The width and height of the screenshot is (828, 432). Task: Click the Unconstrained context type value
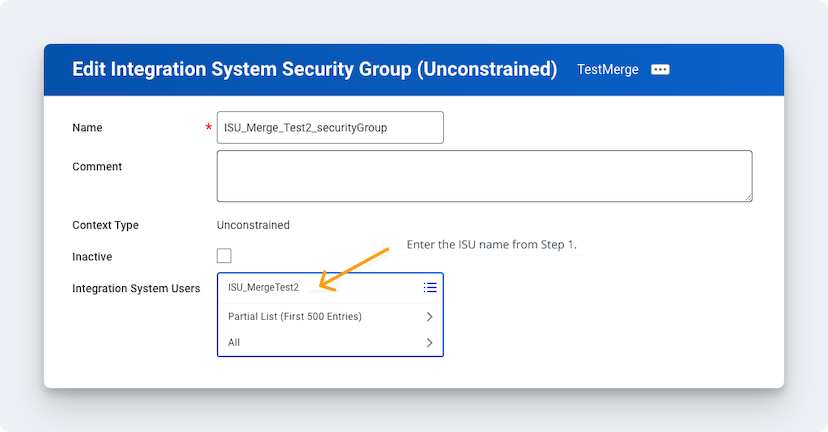[x=253, y=225]
